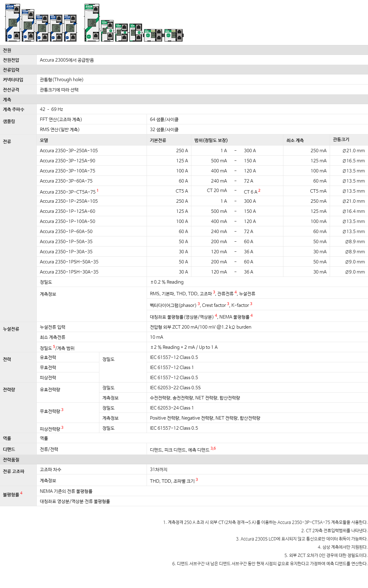
Task: Click model 'Accura 2350-1P-100A-50'
Action: click(67, 221)
